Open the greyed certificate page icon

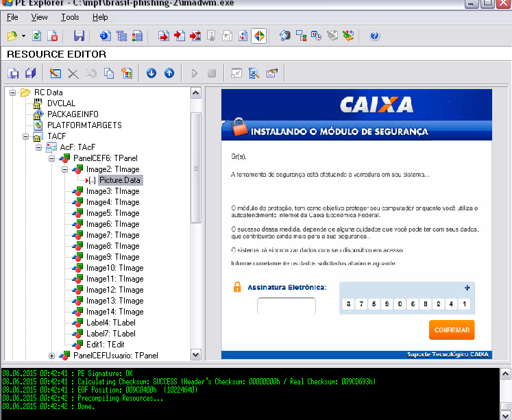(x=211, y=36)
